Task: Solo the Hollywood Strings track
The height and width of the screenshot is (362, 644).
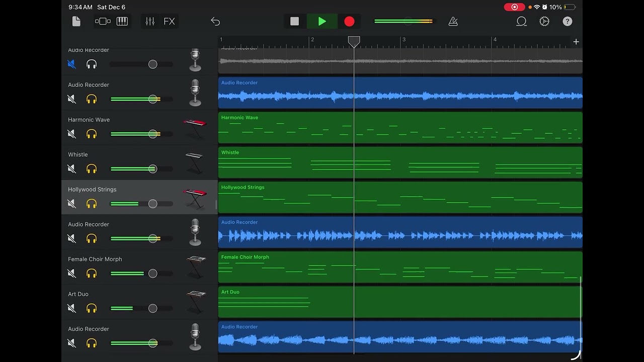Action: [x=92, y=204]
